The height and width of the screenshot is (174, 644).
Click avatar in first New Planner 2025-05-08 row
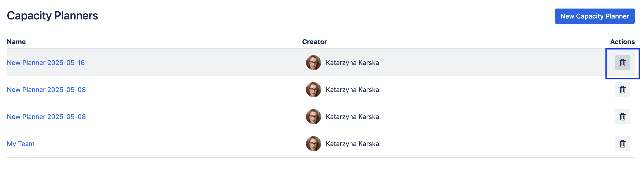pos(313,90)
